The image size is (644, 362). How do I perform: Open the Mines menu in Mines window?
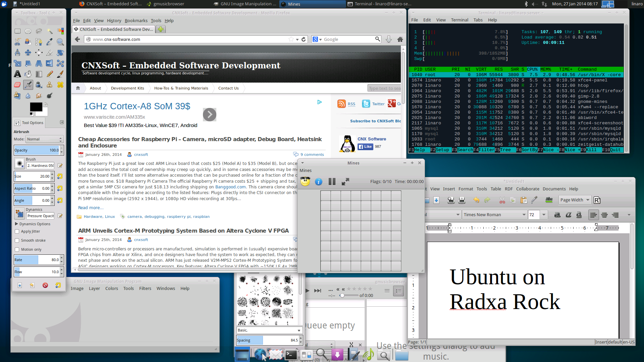pos(306,171)
